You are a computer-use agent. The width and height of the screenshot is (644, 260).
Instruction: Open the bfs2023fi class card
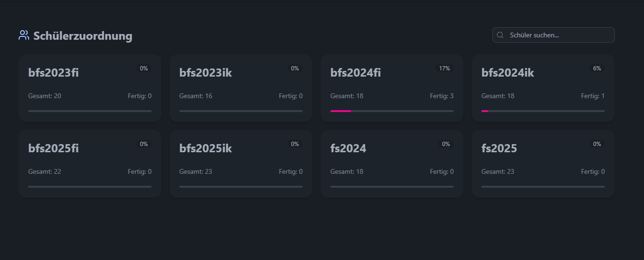coord(90,88)
